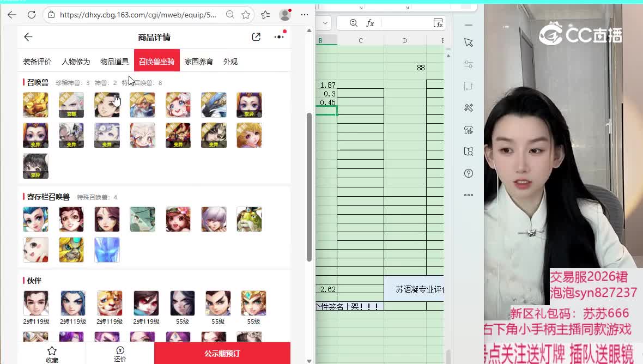Screen dimensions: 643x364
Task: Click the selection arrow tool in sidebar
Action: pyautogui.click(x=469, y=43)
